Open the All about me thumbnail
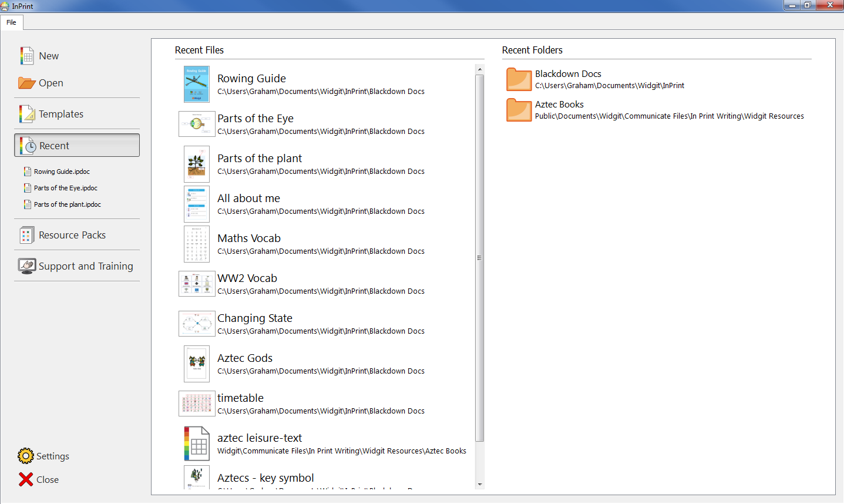The width and height of the screenshot is (844, 504). tap(197, 204)
